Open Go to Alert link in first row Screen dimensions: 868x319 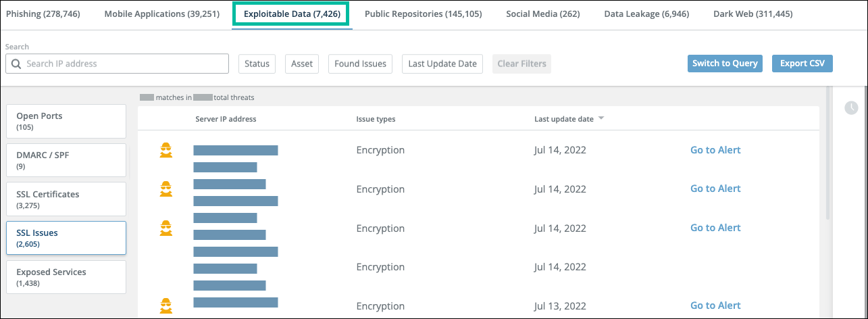(715, 150)
